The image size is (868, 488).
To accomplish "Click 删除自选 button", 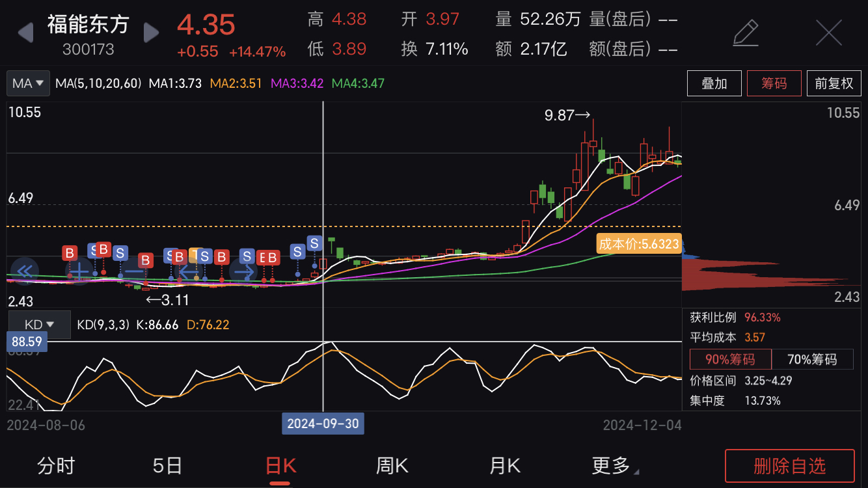I will point(789,466).
